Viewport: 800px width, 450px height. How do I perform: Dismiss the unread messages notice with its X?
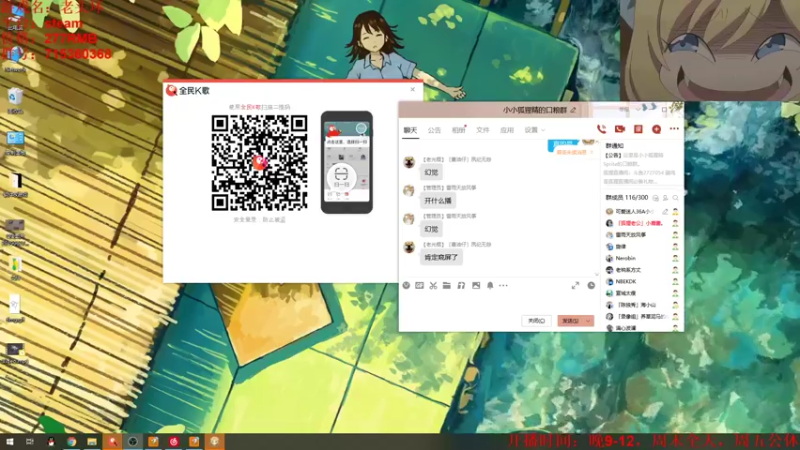coord(591,153)
